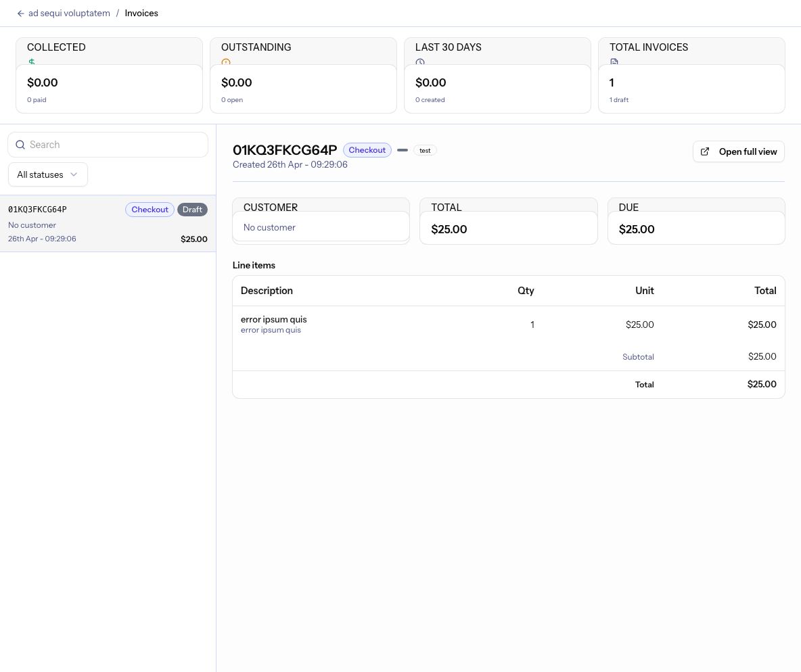Open full view of the invoice
This screenshot has height=672, width=801.
(x=739, y=151)
